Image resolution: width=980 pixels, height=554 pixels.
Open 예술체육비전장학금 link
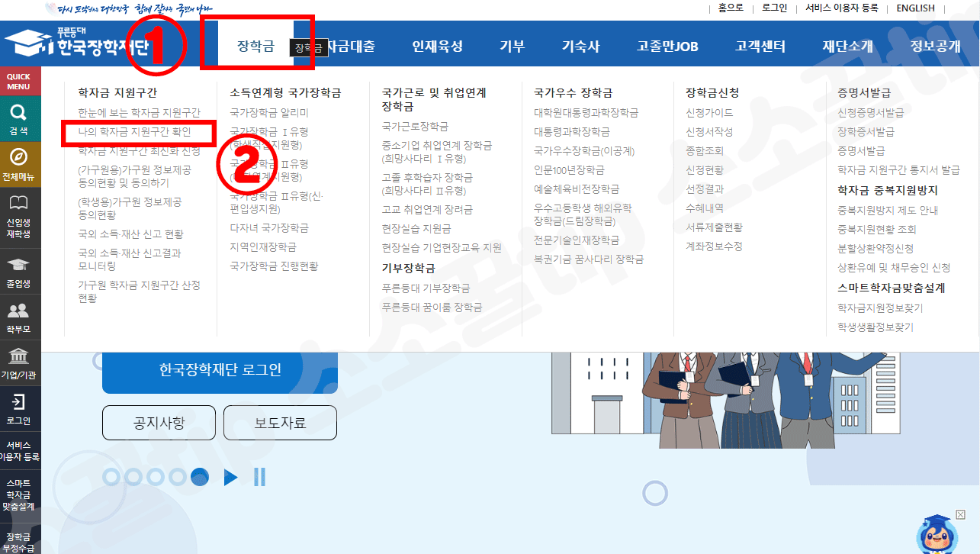pyautogui.click(x=577, y=188)
